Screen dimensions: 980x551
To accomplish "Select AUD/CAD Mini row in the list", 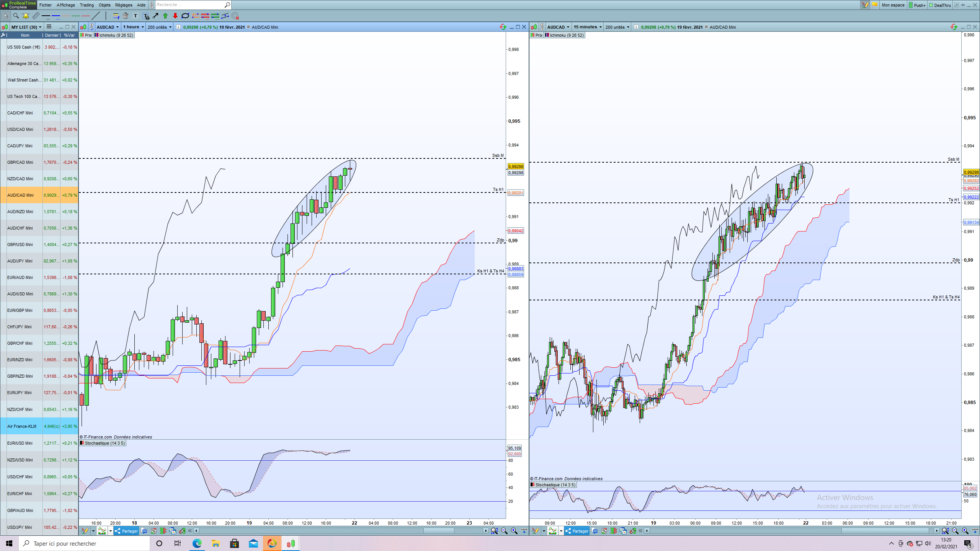I will (39, 195).
